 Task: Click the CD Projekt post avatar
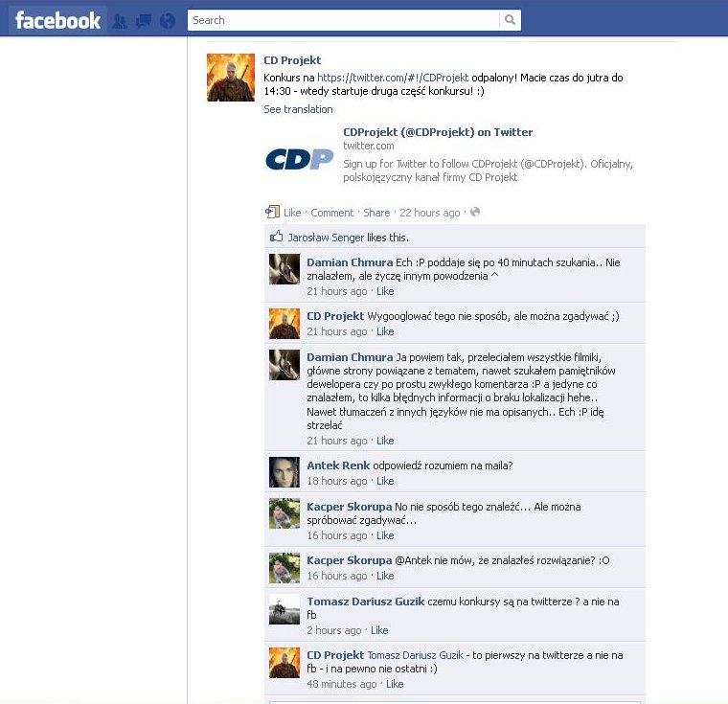(231, 77)
